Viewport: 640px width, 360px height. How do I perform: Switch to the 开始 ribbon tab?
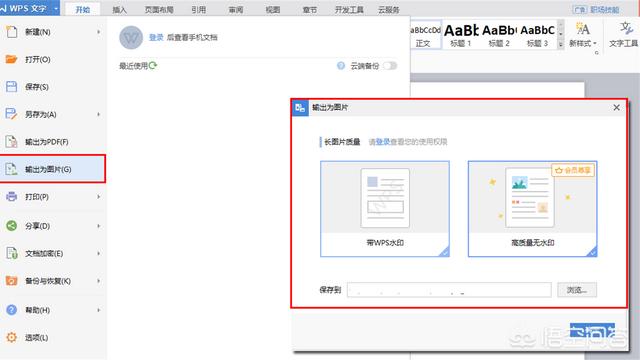[83, 9]
